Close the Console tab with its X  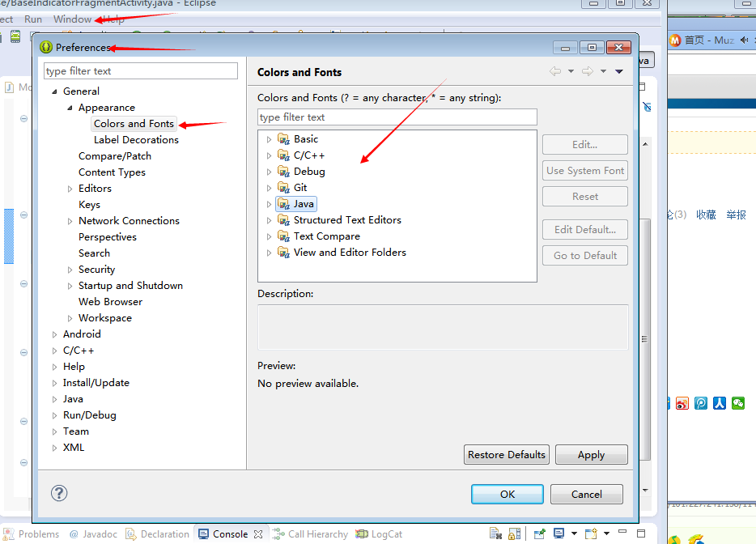tap(258, 534)
